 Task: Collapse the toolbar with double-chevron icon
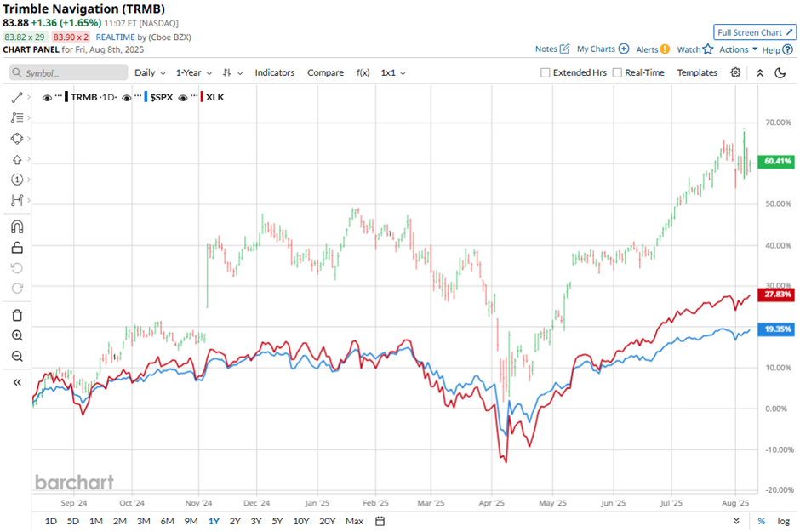[x=760, y=73]
